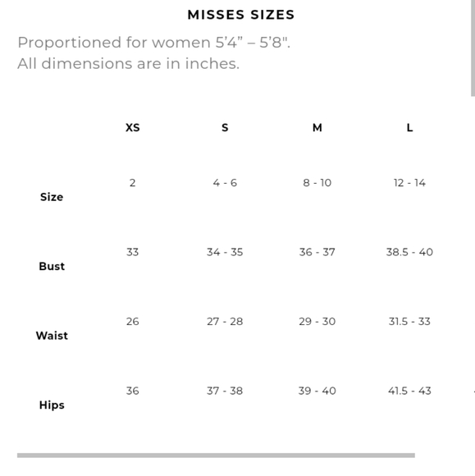Image resolution: width=475 pixels, height=476 pixels.
Task: Click the 8 - 10 size cell
Action: coord(317,183)
